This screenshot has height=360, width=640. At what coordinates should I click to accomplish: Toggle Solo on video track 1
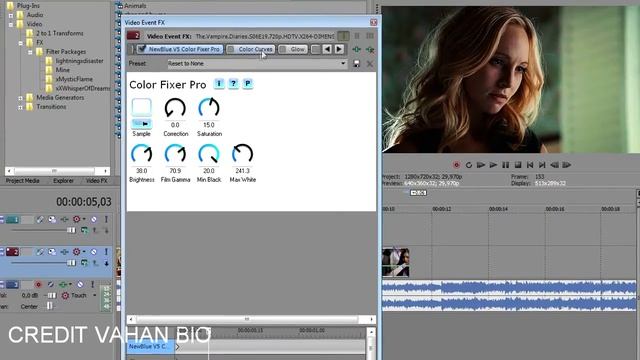(106, 220)
